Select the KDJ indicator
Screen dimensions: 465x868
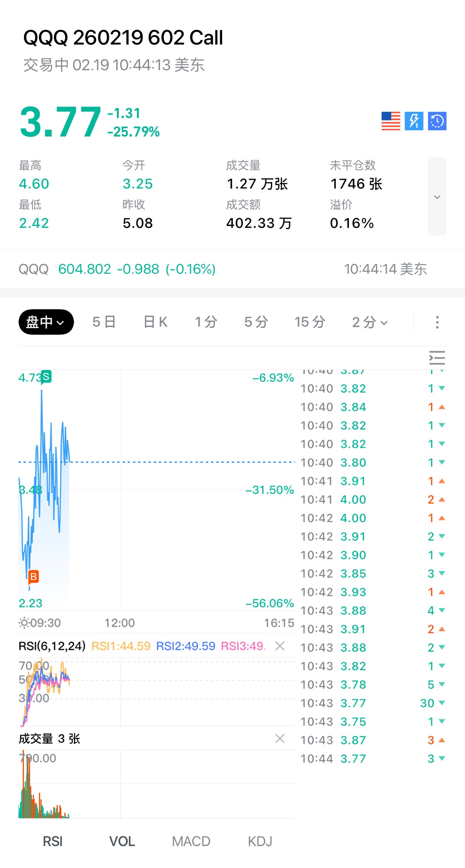point(260,841)
